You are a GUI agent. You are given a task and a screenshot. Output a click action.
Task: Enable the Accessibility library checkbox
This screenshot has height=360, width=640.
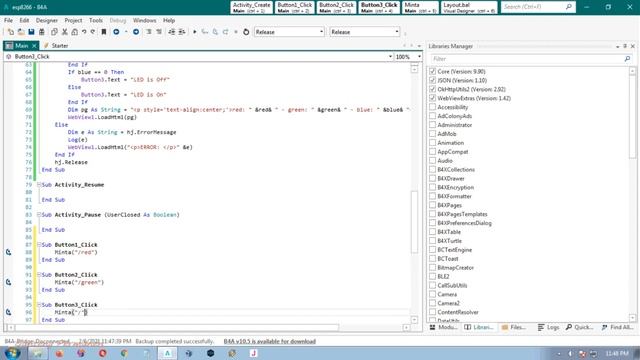pyautogui.click(x=432, y=107)
